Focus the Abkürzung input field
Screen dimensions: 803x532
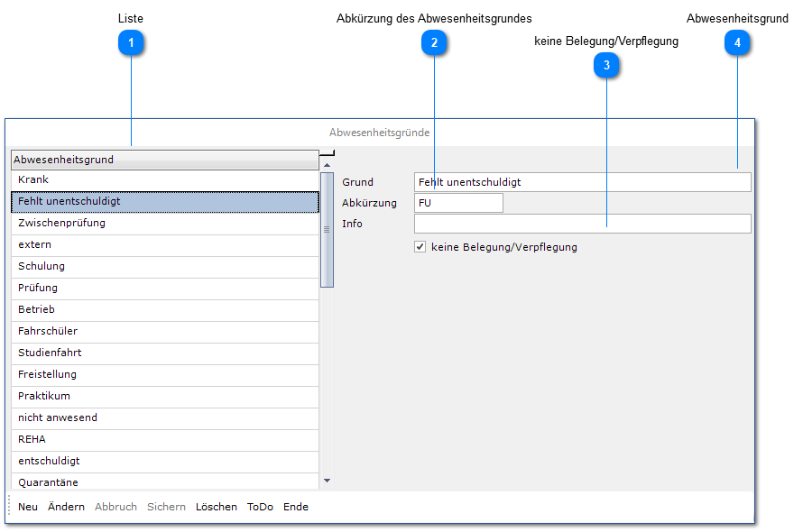pos(458,203)
